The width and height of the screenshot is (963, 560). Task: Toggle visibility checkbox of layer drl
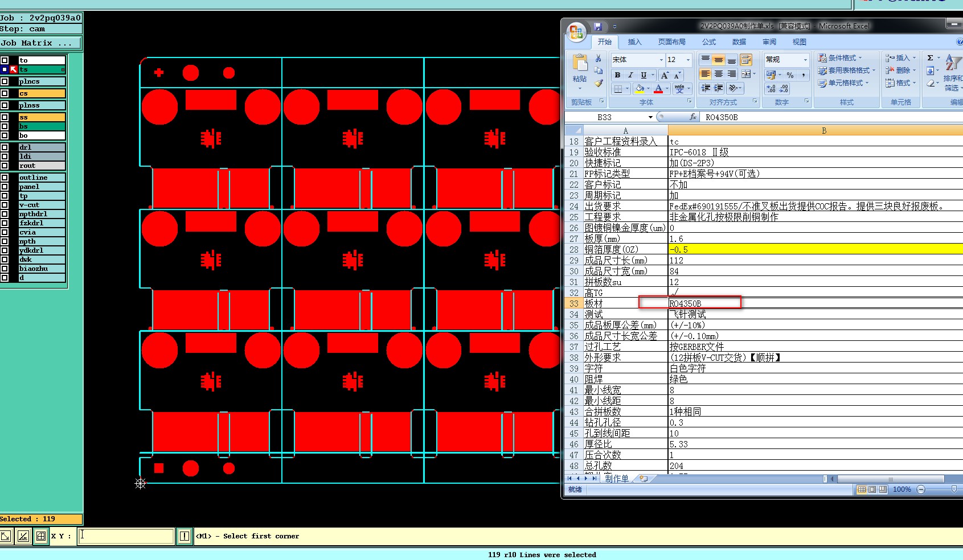click(x=5, y=147)
